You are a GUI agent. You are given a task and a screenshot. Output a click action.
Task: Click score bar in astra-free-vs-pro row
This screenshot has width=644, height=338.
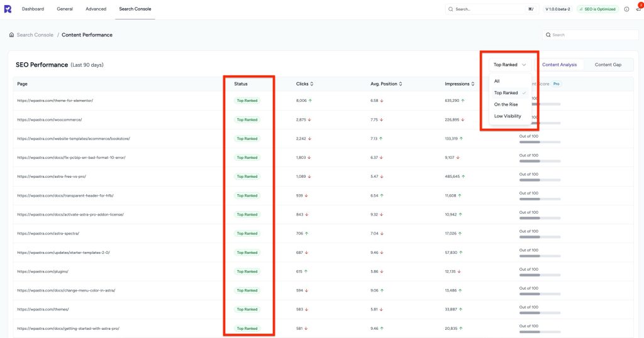540,180
